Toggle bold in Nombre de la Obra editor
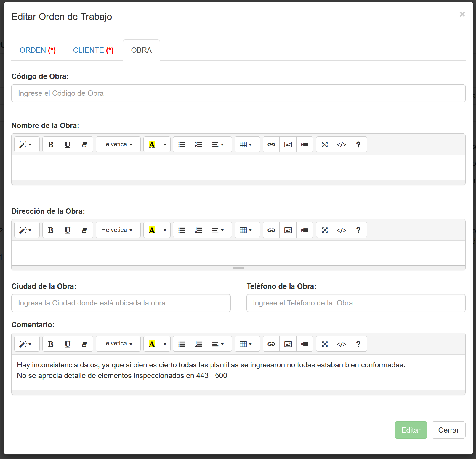The image size is (476, 459). pos(51,144)
